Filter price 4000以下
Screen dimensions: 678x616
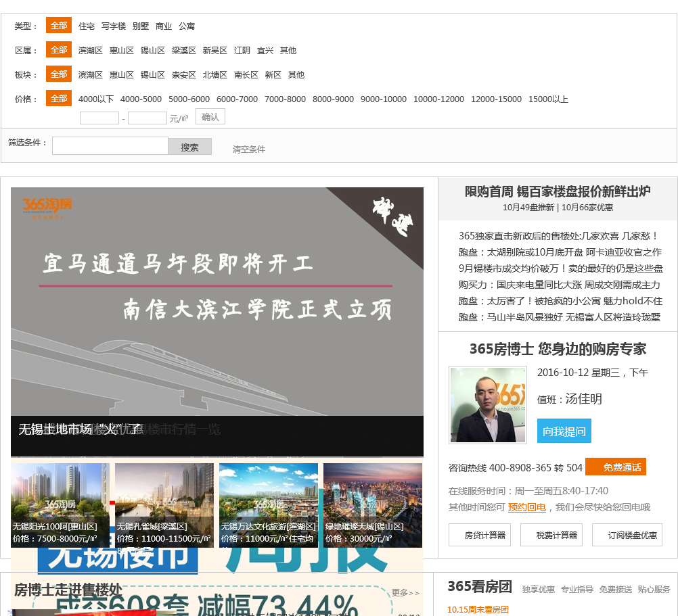tap(96, 99)
